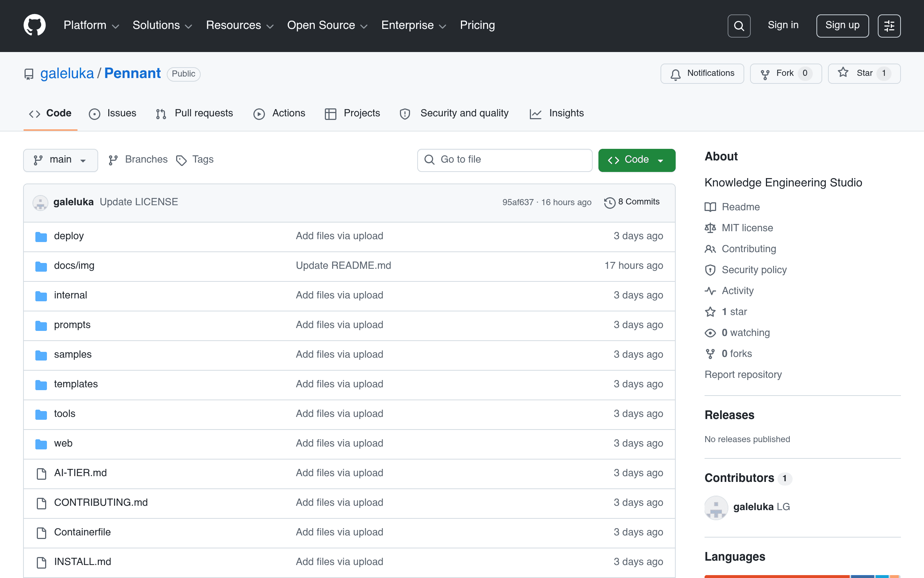This screenshot has height=578, width=924.
Task: Click the CONTRIBUTING.md file icon
Action: pos(41,503)
